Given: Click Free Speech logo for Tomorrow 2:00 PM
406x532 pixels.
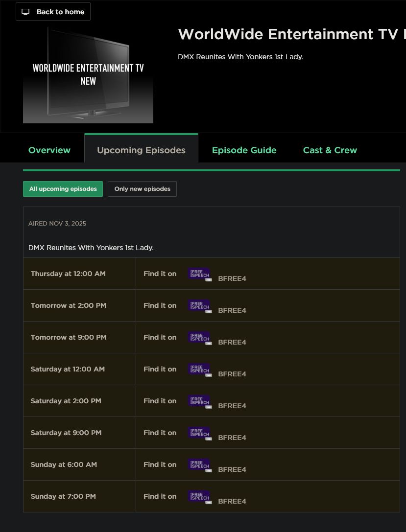Looking at the screenshot, I should click(x=199, y=306).
